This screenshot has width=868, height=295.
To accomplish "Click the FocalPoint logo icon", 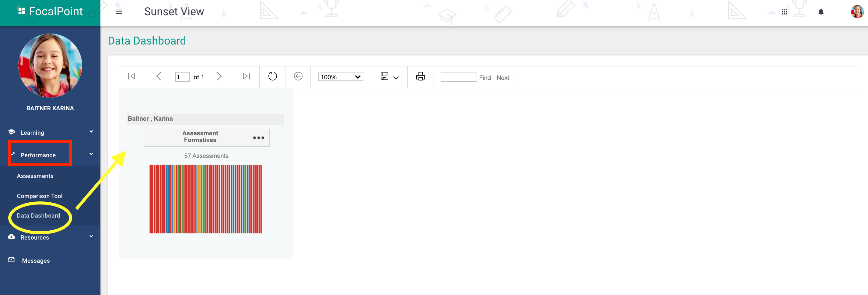I will 22,11.
